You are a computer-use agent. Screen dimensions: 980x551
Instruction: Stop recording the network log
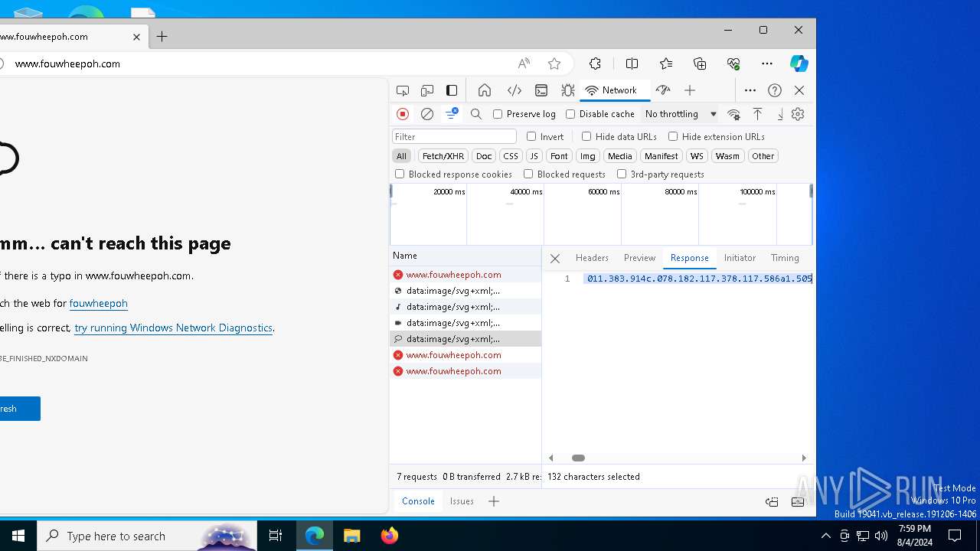tap(403, 114)
